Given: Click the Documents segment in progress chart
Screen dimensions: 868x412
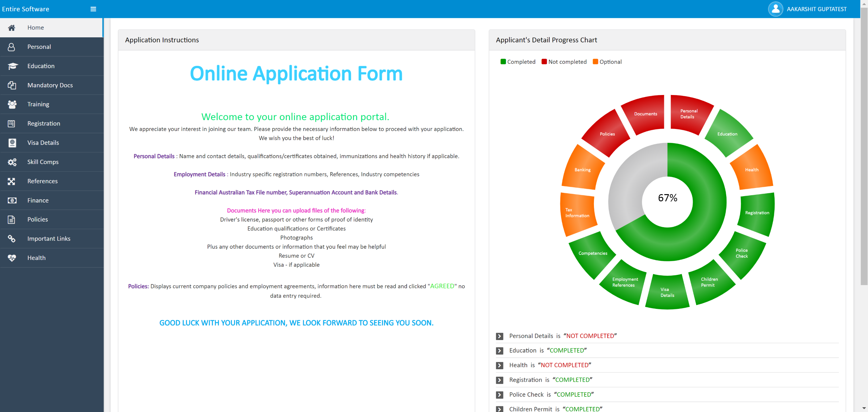Looking at the screenshot, I should point(645,114).
